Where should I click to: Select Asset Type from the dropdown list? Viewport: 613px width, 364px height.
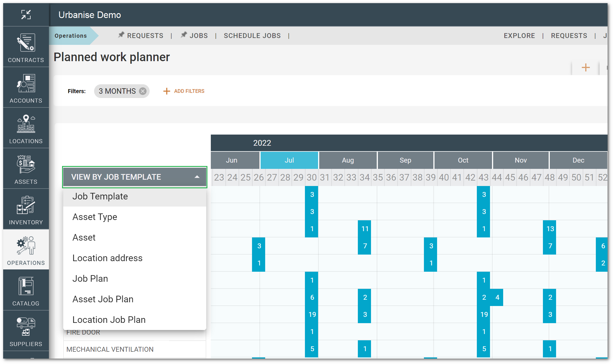click(95, 217)
